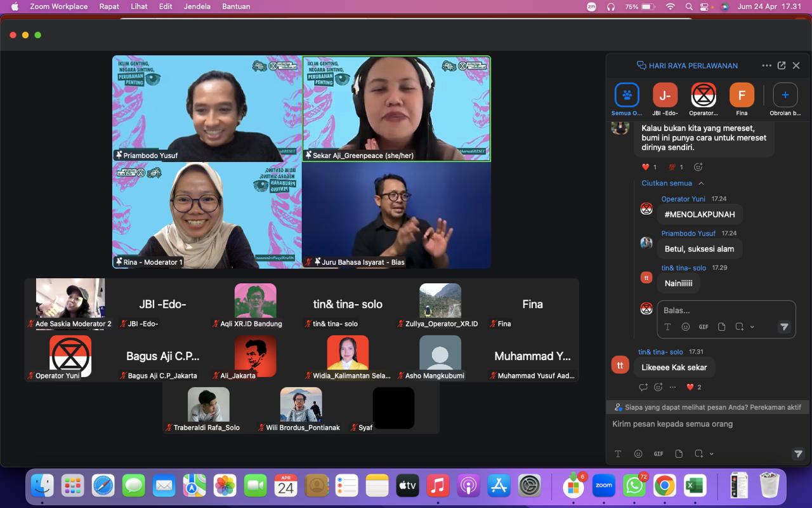Image resolution: width=812 pixels, height=508 pixels.
Task: Close the chat panel
Action: [x=796, y=65]
